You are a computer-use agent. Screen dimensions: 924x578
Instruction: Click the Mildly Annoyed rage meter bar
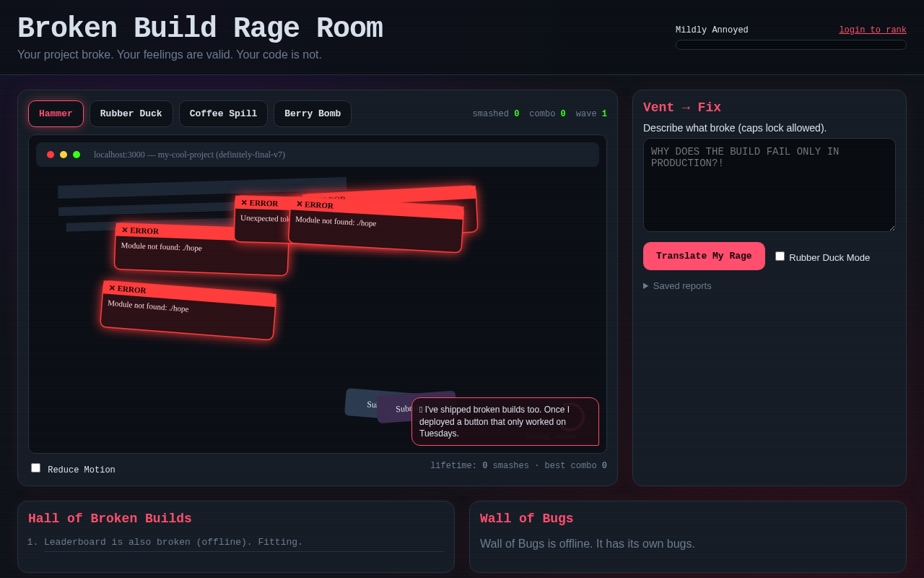791,45
